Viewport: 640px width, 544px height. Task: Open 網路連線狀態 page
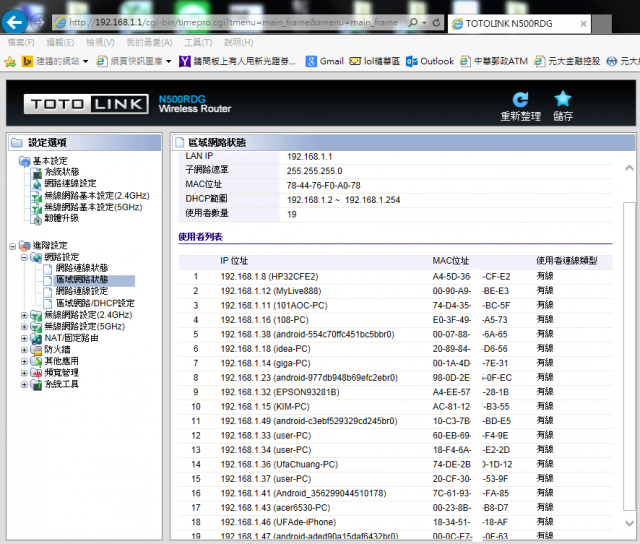pos(82,268)
